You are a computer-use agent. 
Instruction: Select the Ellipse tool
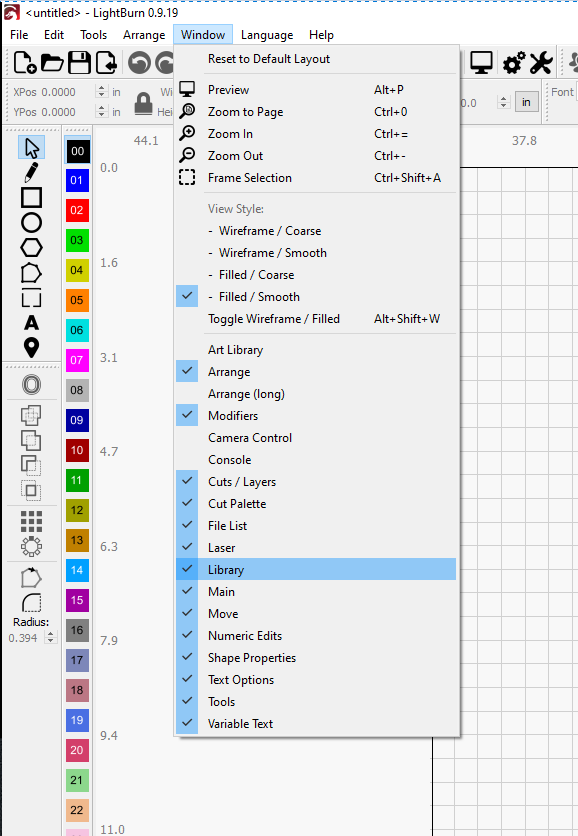coord(31,223)
